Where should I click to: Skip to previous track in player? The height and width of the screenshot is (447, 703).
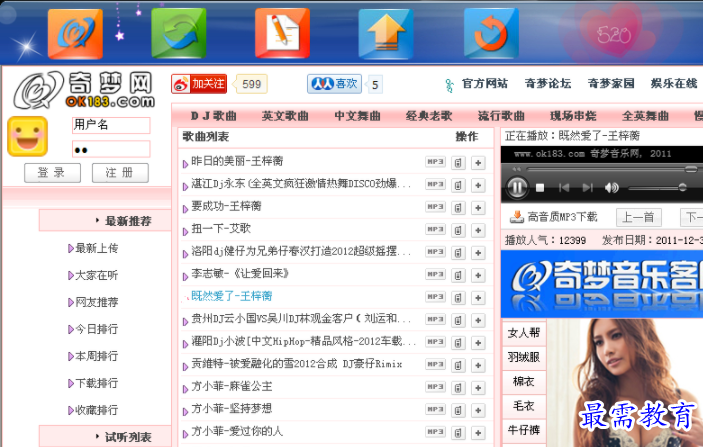(x=564, y=187)
